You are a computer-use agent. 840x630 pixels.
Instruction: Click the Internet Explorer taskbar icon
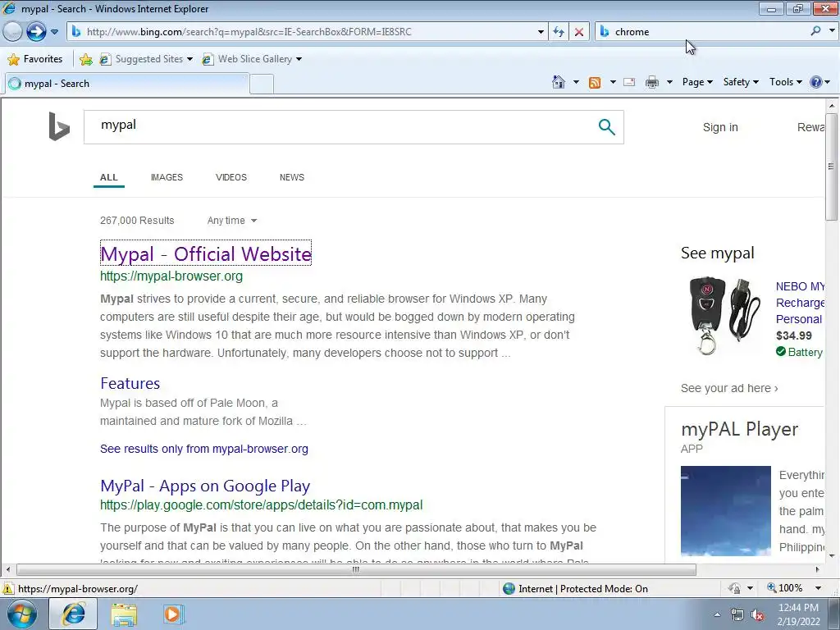(73, 614)
